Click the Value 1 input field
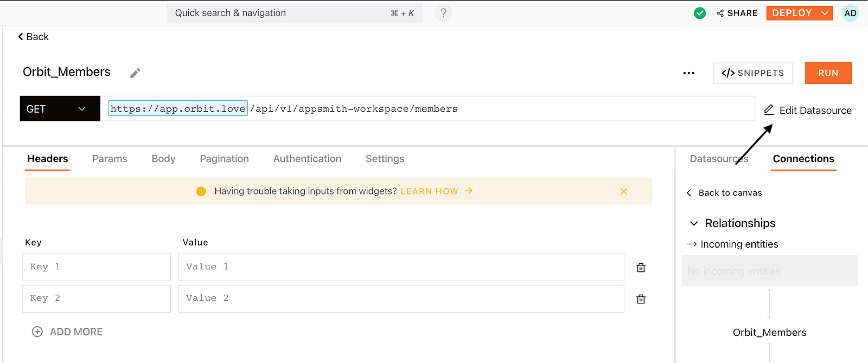The width and height of the screenshot is (868, 363). tap(401, 267)
